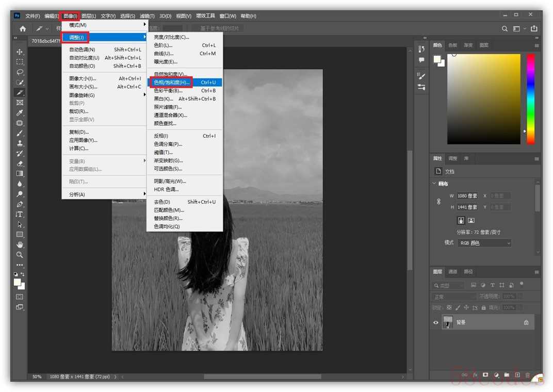This screenshot has height=392, width=553.
Task: Toggle lock position in Layers panel
Action: tap(466, 307)
